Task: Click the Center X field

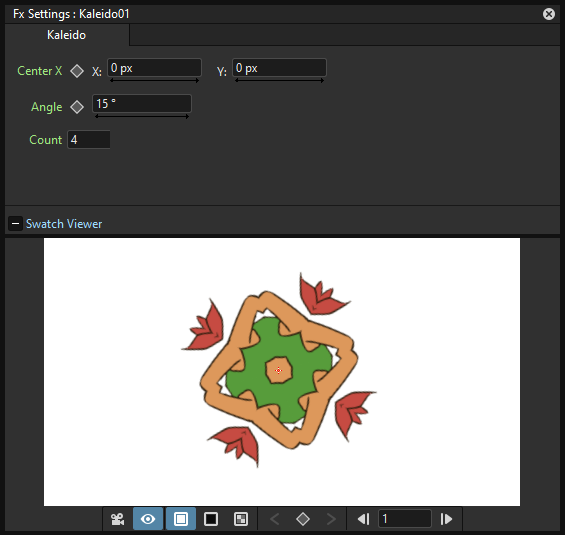Action: click(x=154, y=68)
